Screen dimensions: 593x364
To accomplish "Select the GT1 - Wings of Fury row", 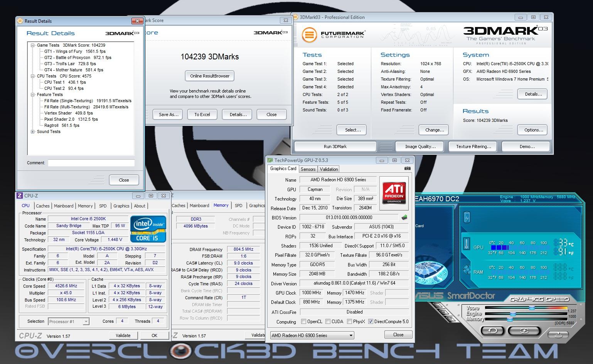I will [75, 51].
